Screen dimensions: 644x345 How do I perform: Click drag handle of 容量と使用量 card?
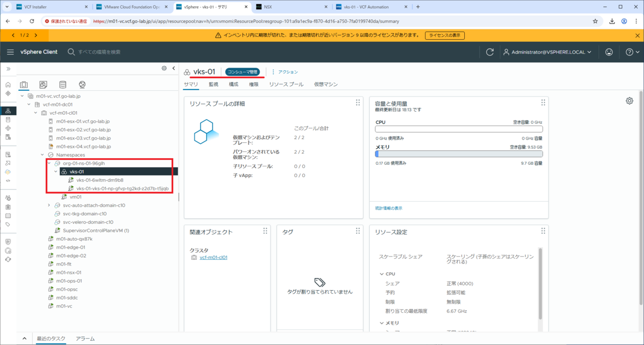point(543,102)
